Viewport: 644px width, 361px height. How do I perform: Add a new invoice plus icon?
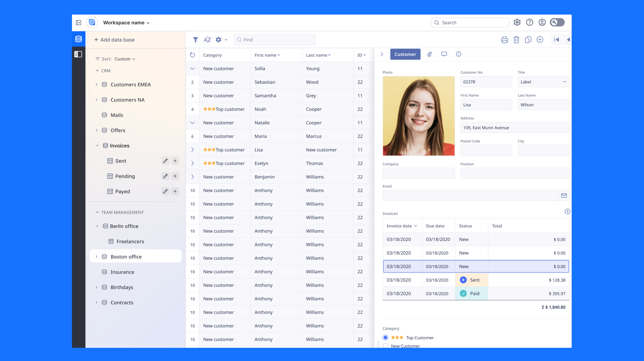tap(567, 212)
